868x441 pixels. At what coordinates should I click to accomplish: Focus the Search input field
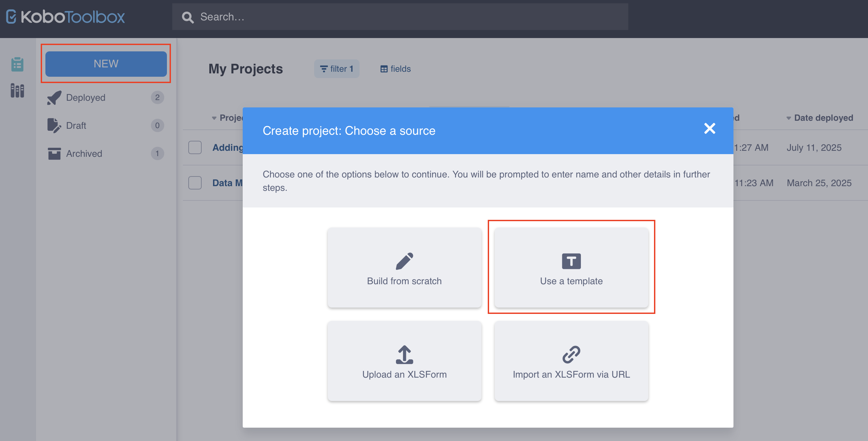point(404,17)
